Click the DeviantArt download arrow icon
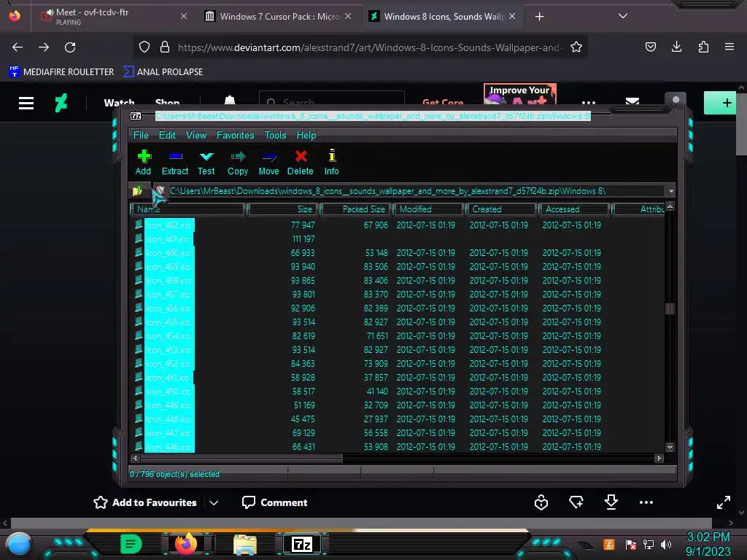Image resolution: width=747 pixels, height=560 pixels. pos(611,502)
